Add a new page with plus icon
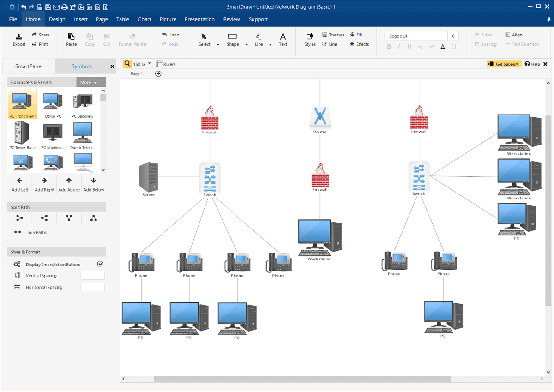This screenshot has height=392, width=554. [158, 74]
